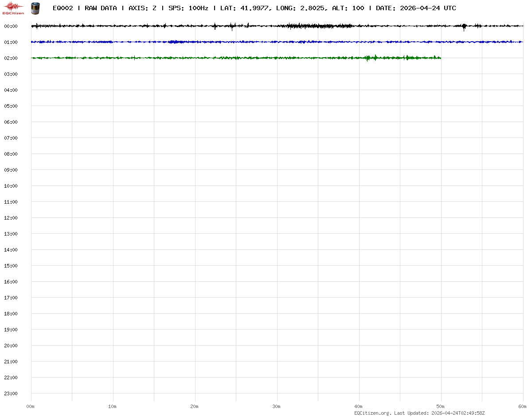Click the 23:00 hour row label
Image resolution: width=532 pixels, height=417 pixels.
(x=11, y=393)
